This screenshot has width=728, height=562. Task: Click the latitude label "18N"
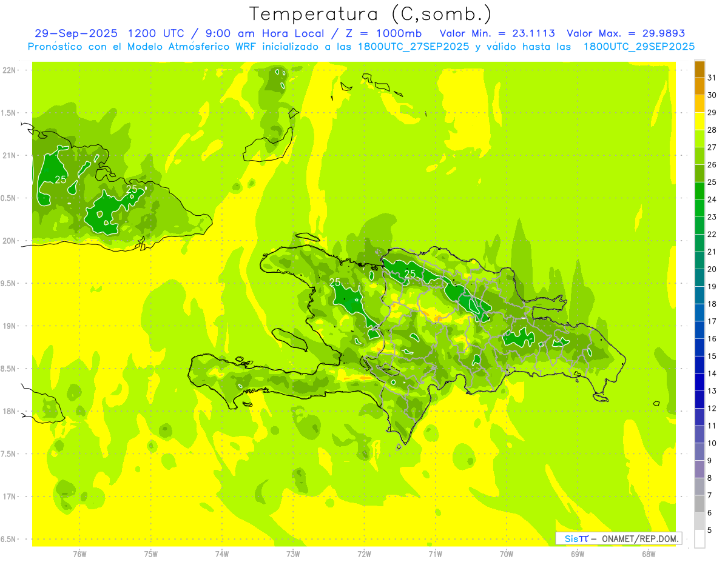pyautogui.click(x=9, y=411)
